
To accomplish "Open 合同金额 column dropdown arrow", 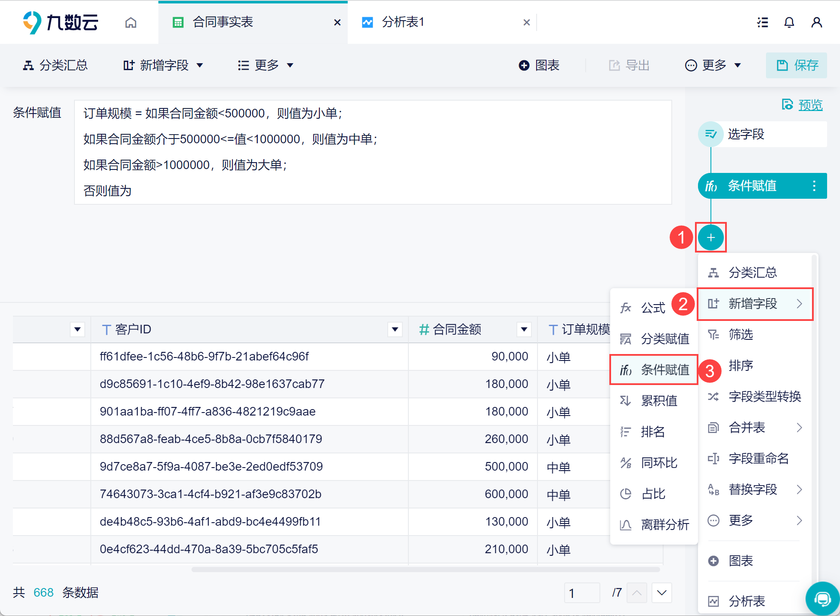I will pyautogui.click(x=524, y=330).
